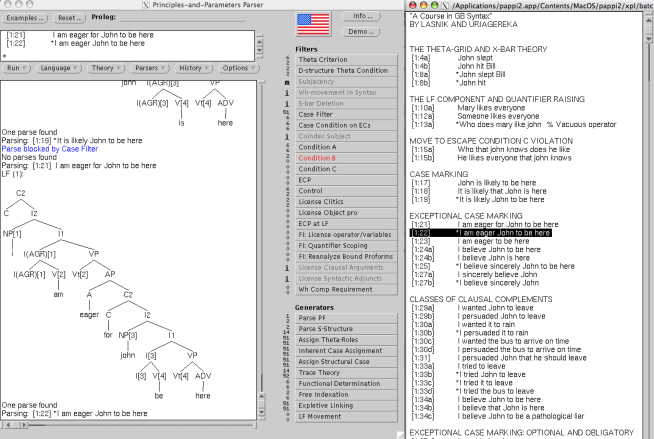
Task: Toggle the Case Condition on ECs filter
Action: coord(346,125)
